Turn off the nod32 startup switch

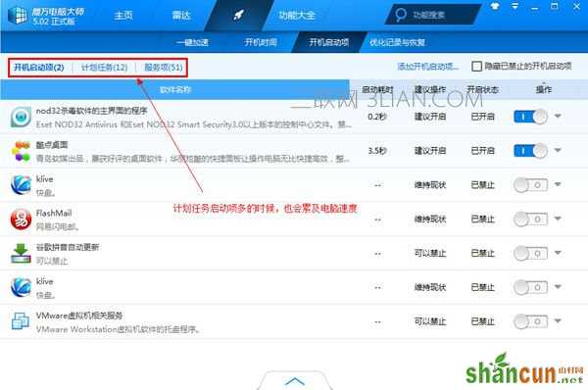(530, 117)
